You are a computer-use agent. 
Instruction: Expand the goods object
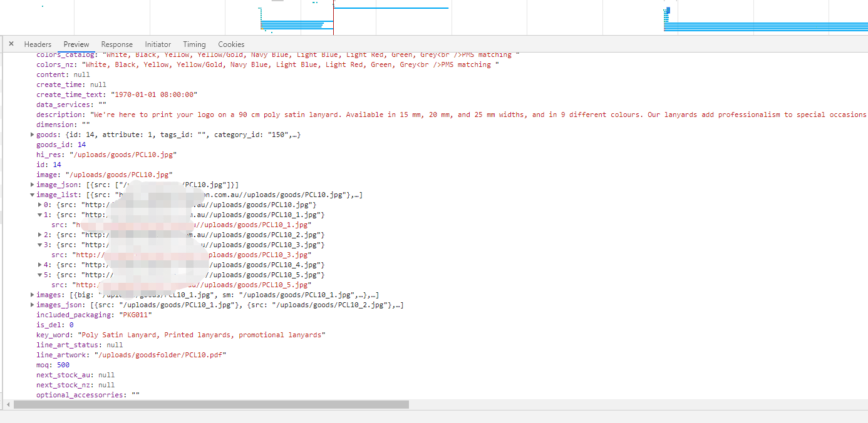31,134
